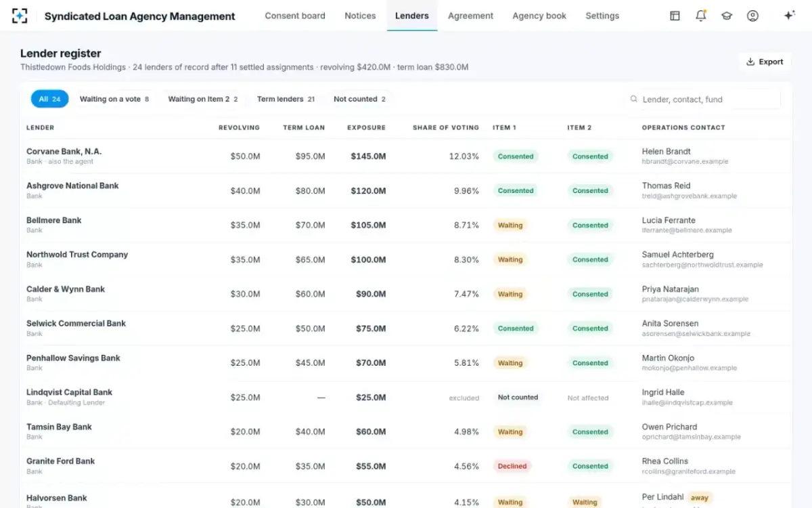Screen dimensions: 812x508
Task: Click the app logo icon
Action: tap(20, 16)
